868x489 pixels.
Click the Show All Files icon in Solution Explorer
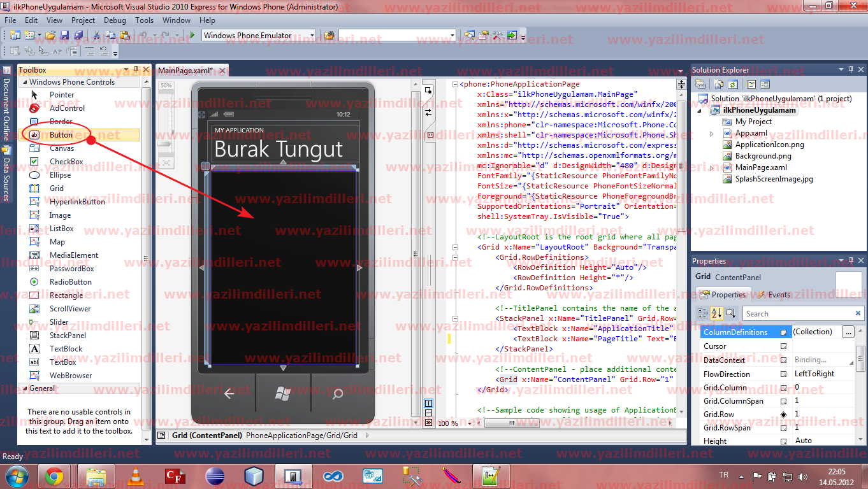[719, 84]
